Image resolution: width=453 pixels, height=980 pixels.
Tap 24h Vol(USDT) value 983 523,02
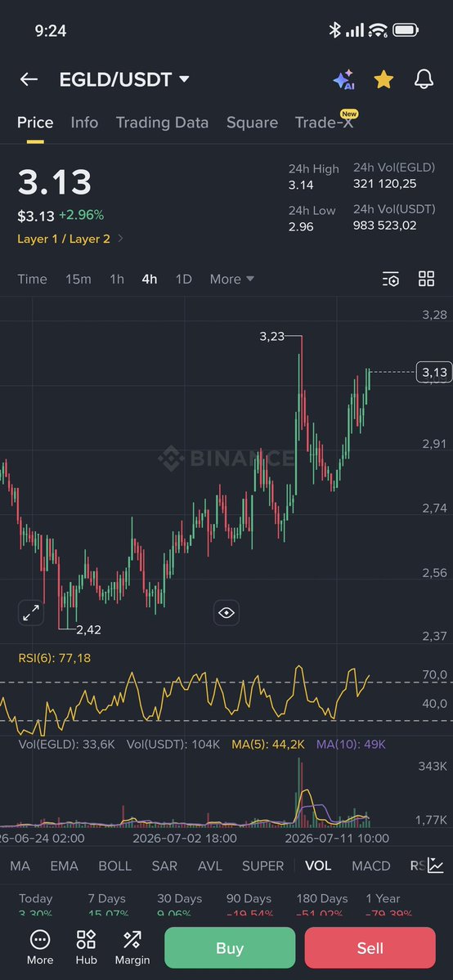pyautogui.click(x=385, y=226)
